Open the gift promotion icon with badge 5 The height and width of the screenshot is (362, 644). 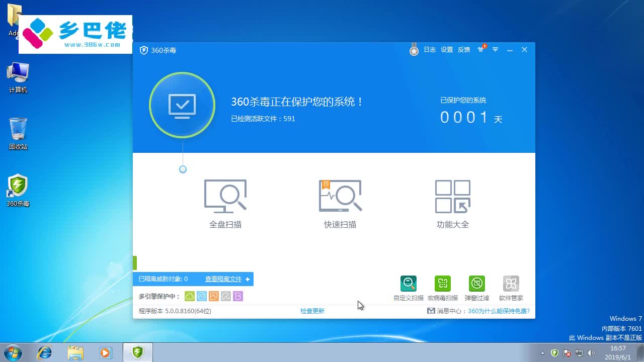(481, 50)
